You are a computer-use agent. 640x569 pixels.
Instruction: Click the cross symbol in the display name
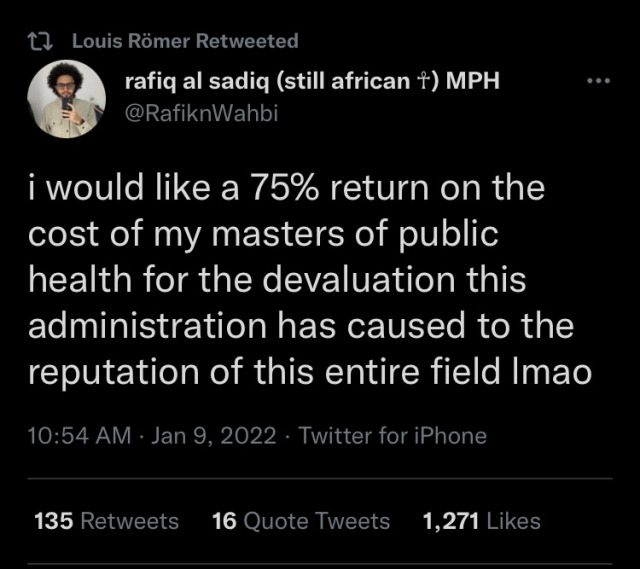[x=425, y=82]
